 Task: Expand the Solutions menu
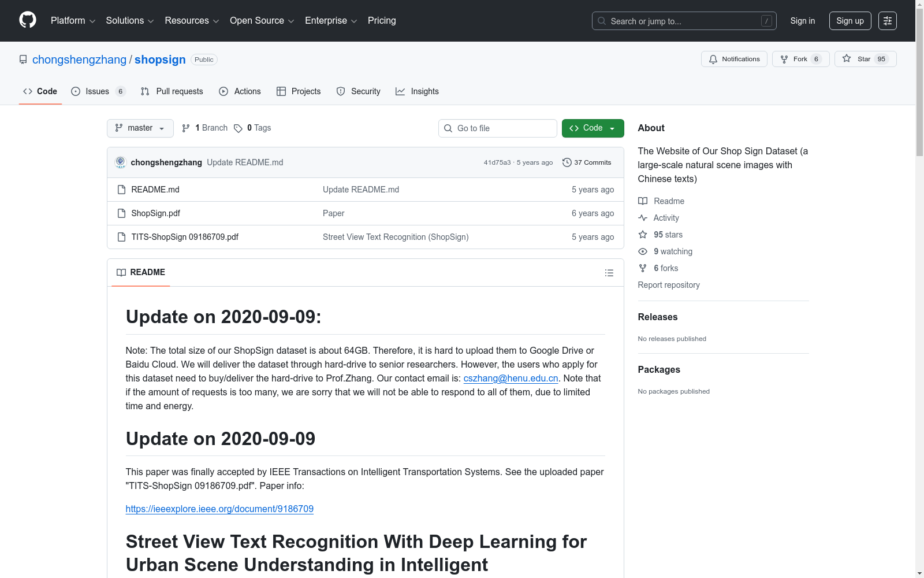point(130,21)
